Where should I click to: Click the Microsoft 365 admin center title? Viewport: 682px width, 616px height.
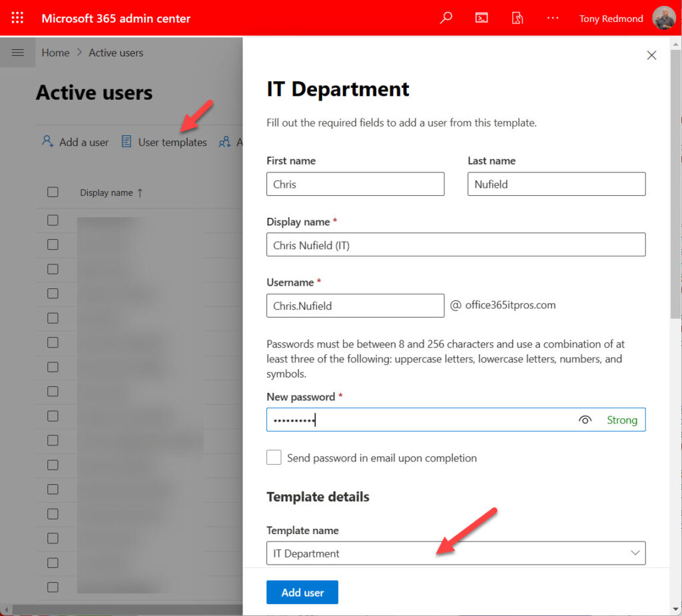tap(116, 18)
